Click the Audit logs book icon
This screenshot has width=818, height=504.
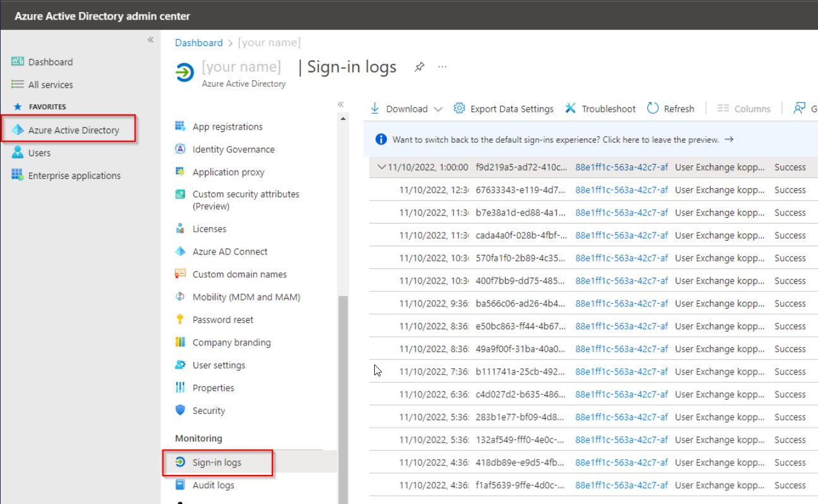coord(180,485)
